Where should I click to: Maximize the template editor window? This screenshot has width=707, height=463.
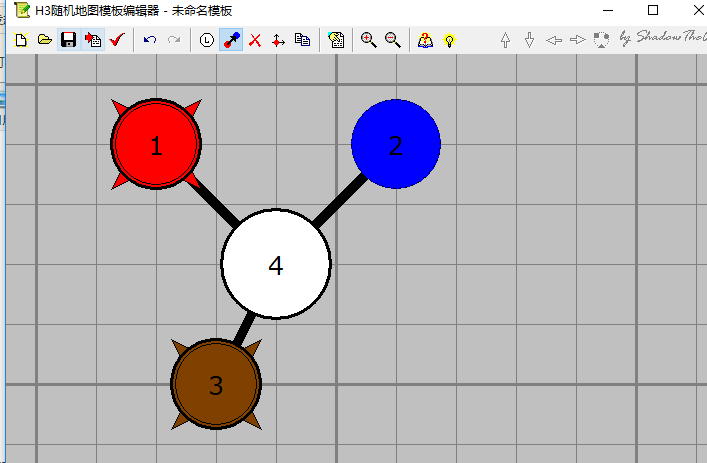pyautogui.click(x=653, y=10)
